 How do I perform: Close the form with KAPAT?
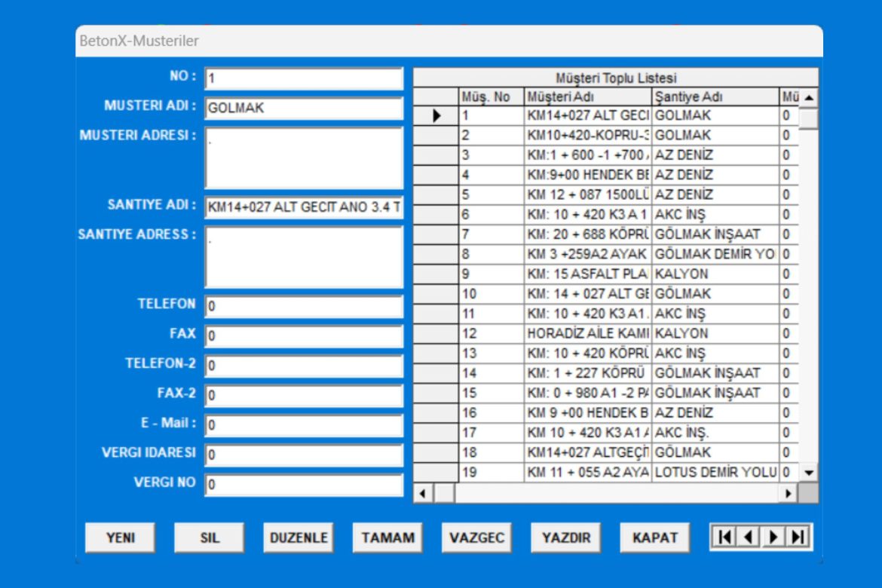655,537
